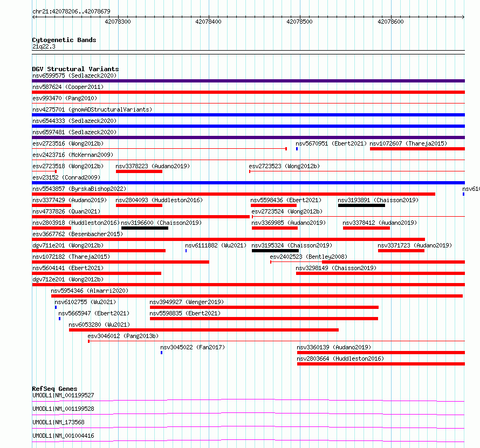Click esv2402523 (Bentley2008) label
The height and width of the screenshot is (448, 480).
pos(308,257)
